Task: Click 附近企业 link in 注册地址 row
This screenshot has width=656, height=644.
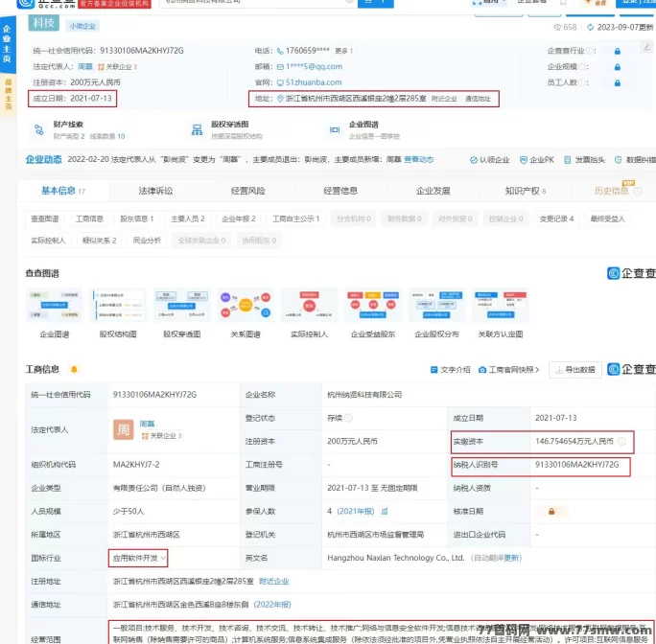Action: point(274,582)
